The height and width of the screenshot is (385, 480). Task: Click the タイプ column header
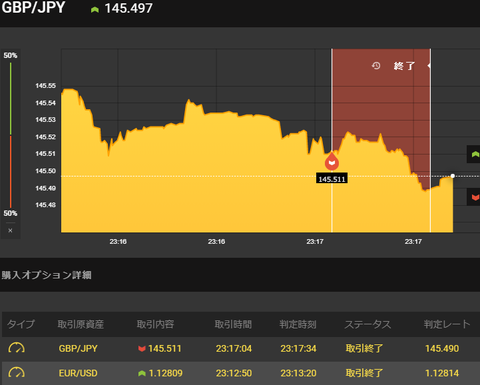[x=21, y=324]
